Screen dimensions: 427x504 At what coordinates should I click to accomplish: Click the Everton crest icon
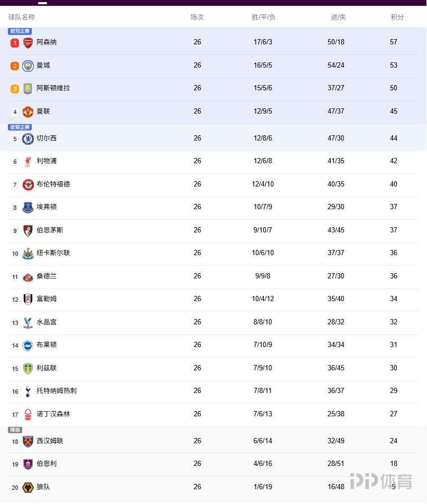click(x=28, y=208)
